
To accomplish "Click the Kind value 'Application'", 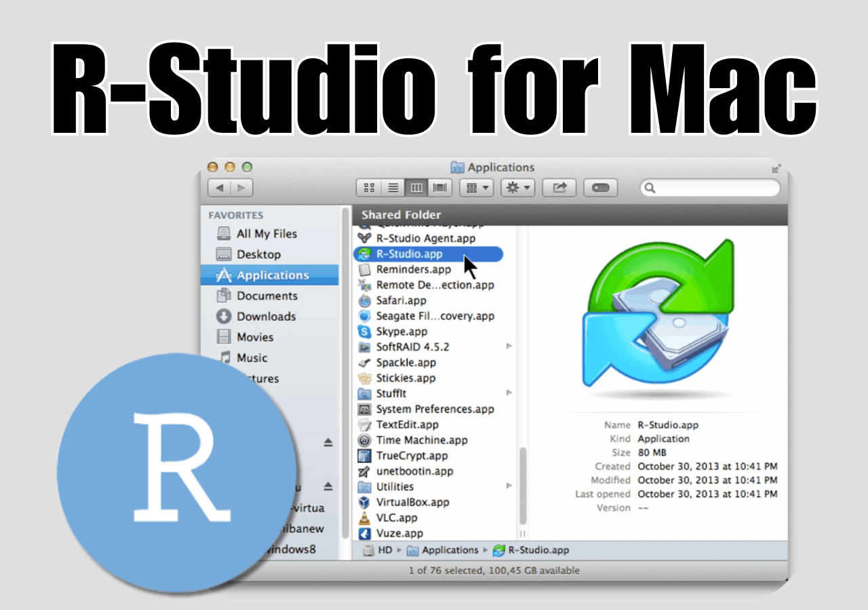I will pos(664,439).
